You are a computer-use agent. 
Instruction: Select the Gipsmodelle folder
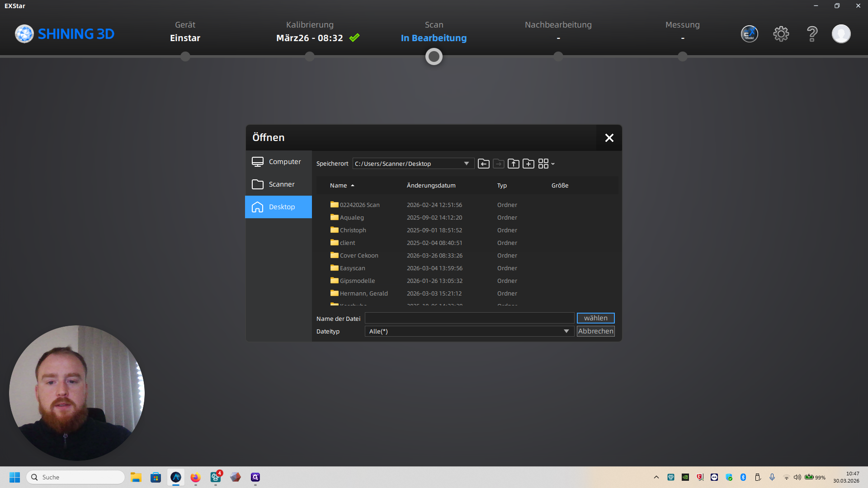click(357, 281)
